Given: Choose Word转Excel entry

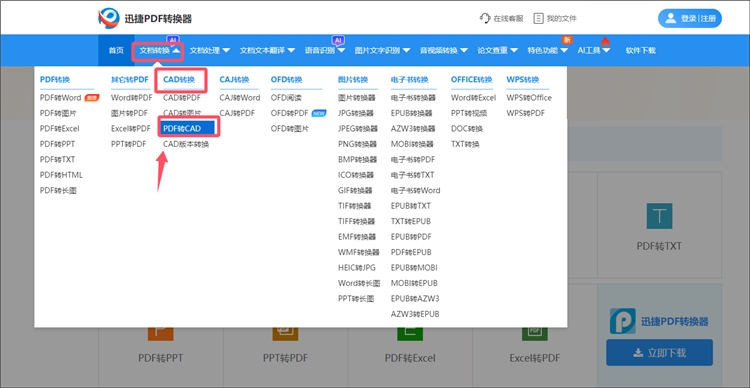Looking at the screenshot, I should tap(474, 98).
